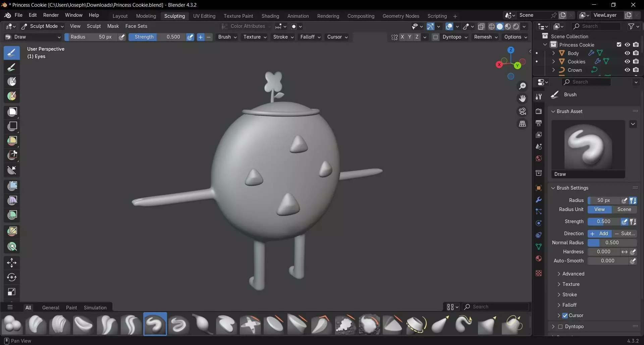The height and width of the screenshot is (345, 644).
Task: Open the View Layer properties tab icon
Action: (x=539, y=135)
